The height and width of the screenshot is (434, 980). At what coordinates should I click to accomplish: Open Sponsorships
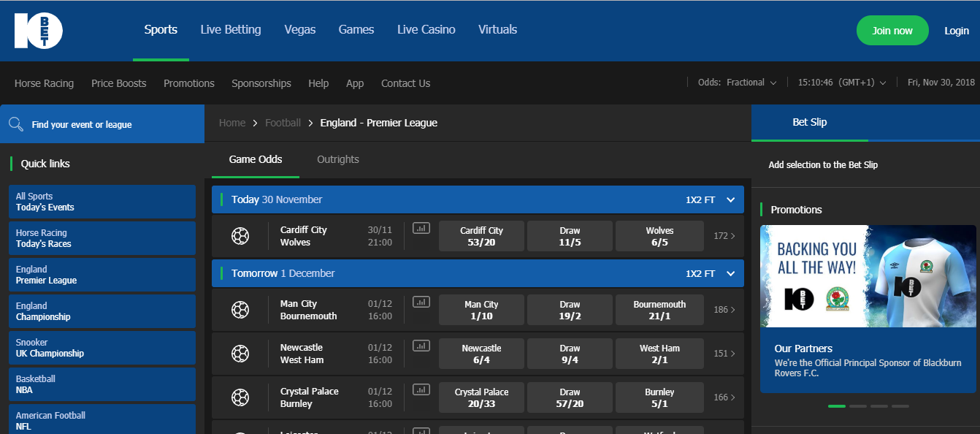tap(261, 83)
